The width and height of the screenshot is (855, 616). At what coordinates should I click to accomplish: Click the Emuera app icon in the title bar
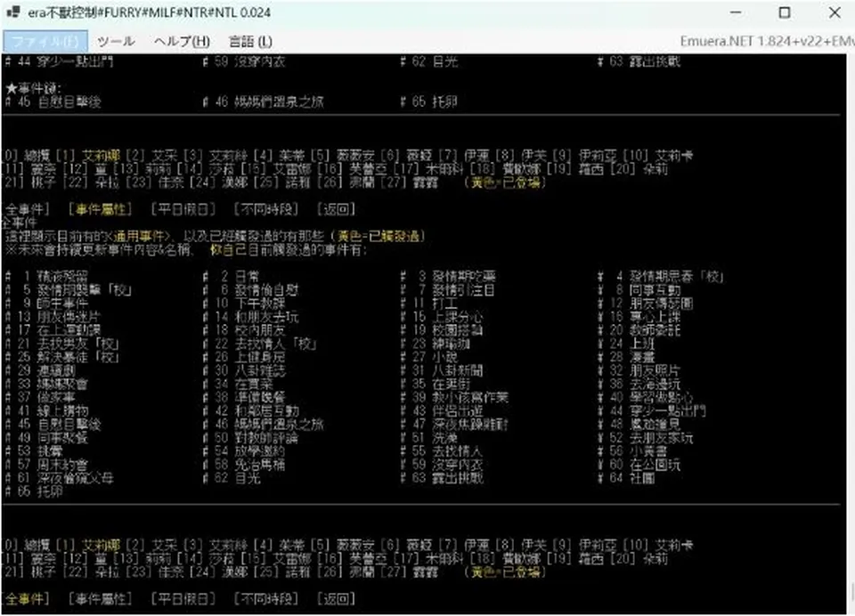tap(13, 12)
